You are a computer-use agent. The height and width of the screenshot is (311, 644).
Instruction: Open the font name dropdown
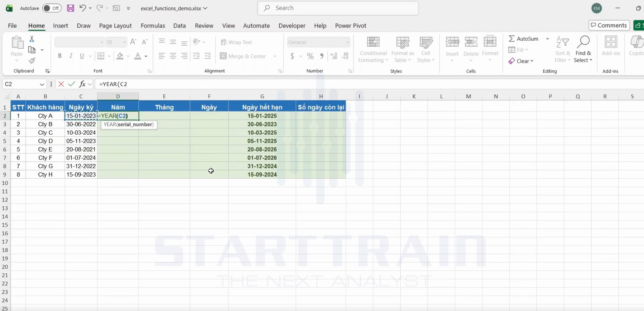pos(102,42)
